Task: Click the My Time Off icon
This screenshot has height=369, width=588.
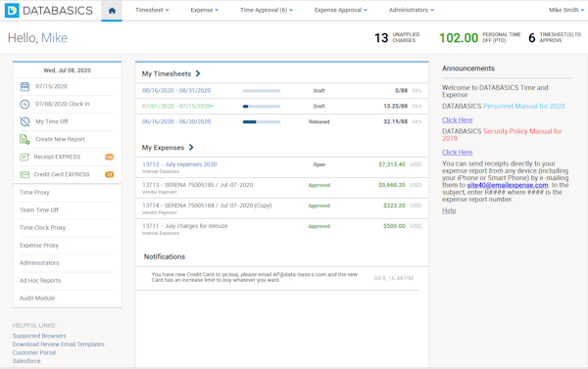Action: click(x=24, y=121)
